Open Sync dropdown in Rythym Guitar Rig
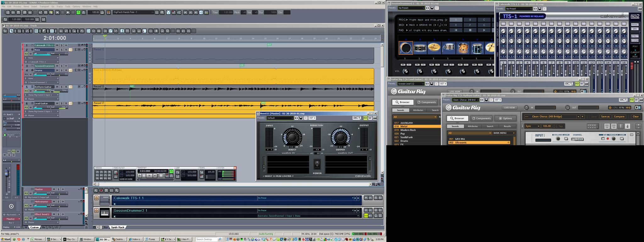 532,126
